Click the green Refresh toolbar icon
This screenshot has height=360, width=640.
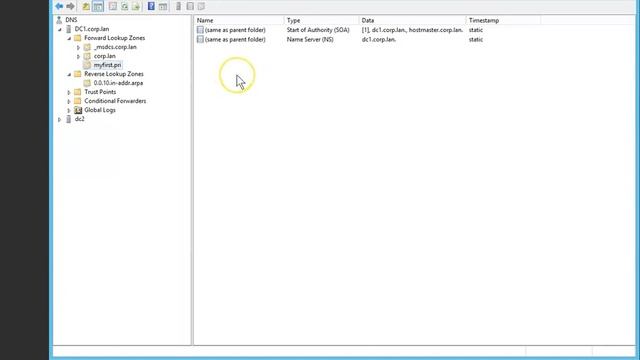click(x=124, y=6)
